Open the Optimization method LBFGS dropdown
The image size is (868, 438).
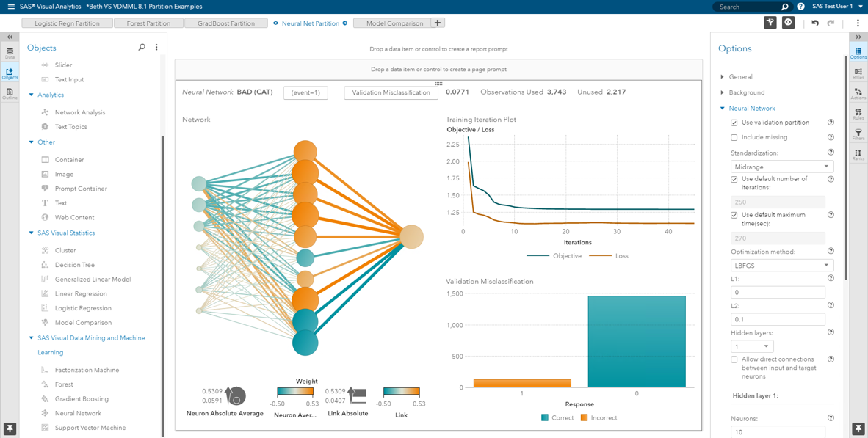(782, 266)
